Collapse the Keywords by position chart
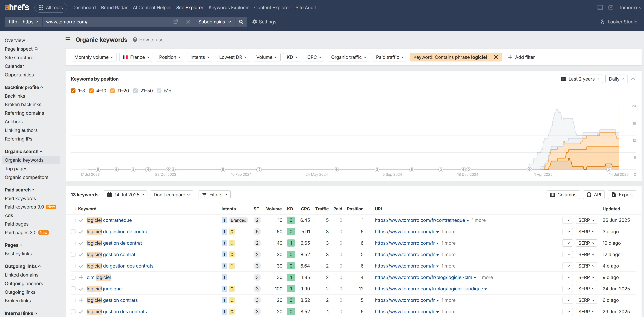 tap(633, 79)
